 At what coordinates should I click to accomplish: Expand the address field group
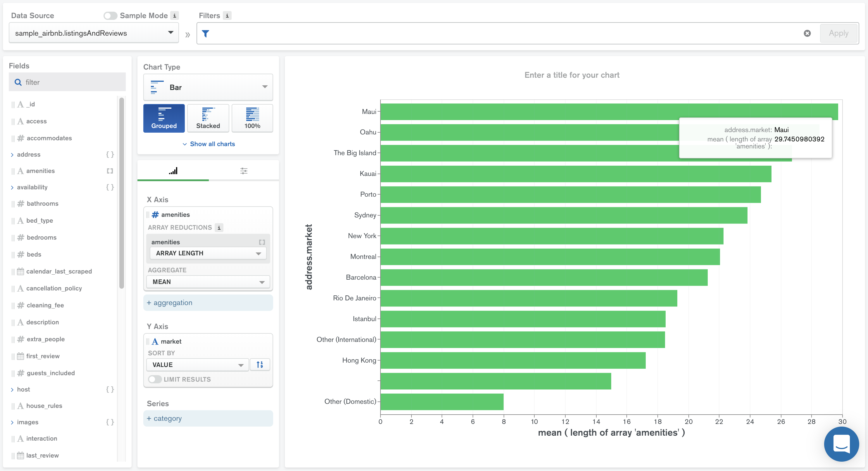tap(12, 155)
